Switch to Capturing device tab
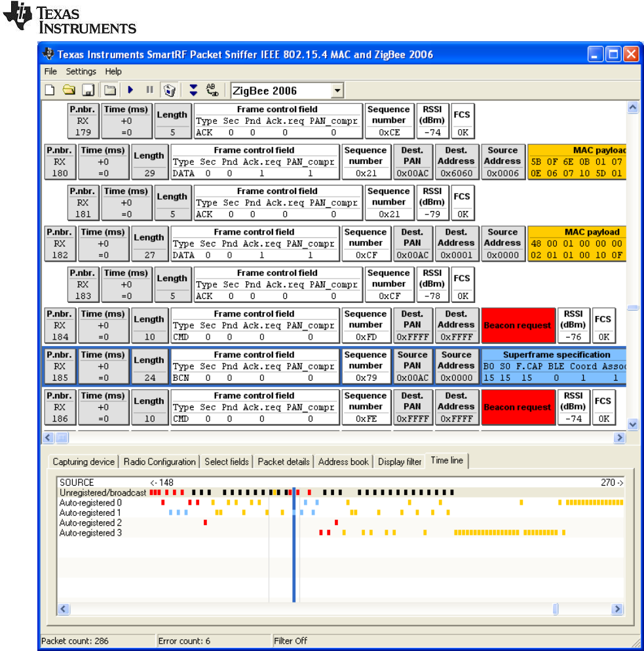The width and height of the screenshot is (644, 651). 83,462
